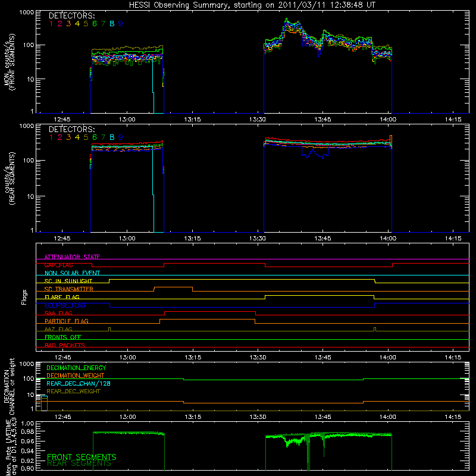Click the PARTICLE_FLAG label
The height and width of the screenshot is (476, 476).
tap(67, 321)
